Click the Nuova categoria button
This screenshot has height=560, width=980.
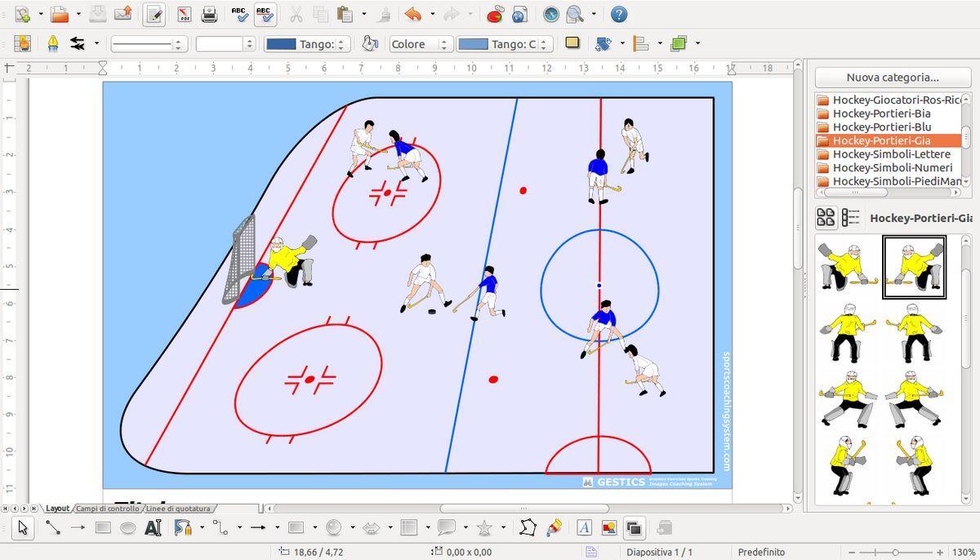[892, 78]
